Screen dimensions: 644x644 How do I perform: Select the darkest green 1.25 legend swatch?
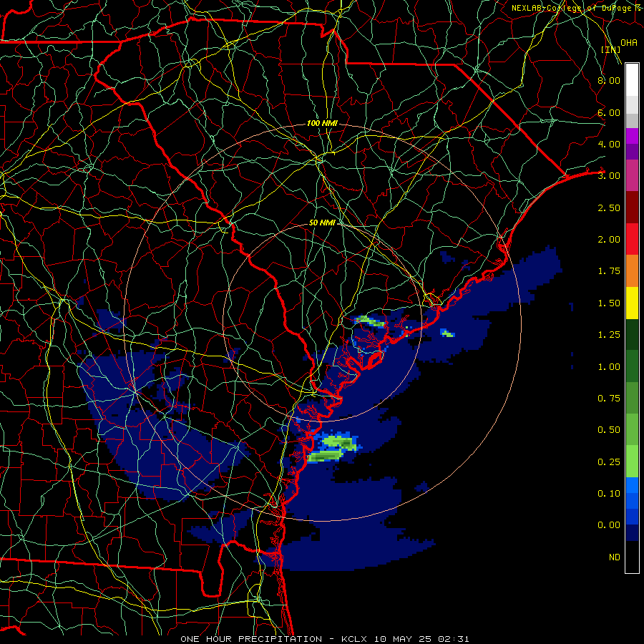632,334
